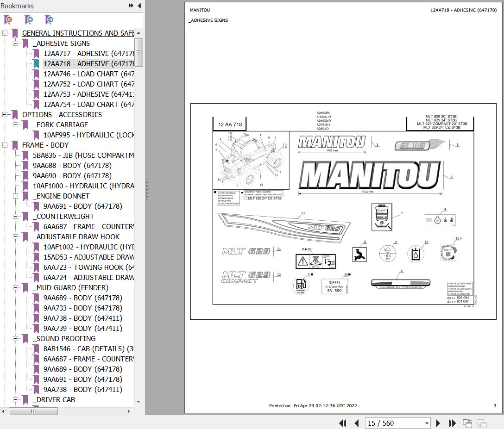Open bookmark 12AA752 - LOAD CHART
The image size is (504, 429).
click(x=88, y=84)
